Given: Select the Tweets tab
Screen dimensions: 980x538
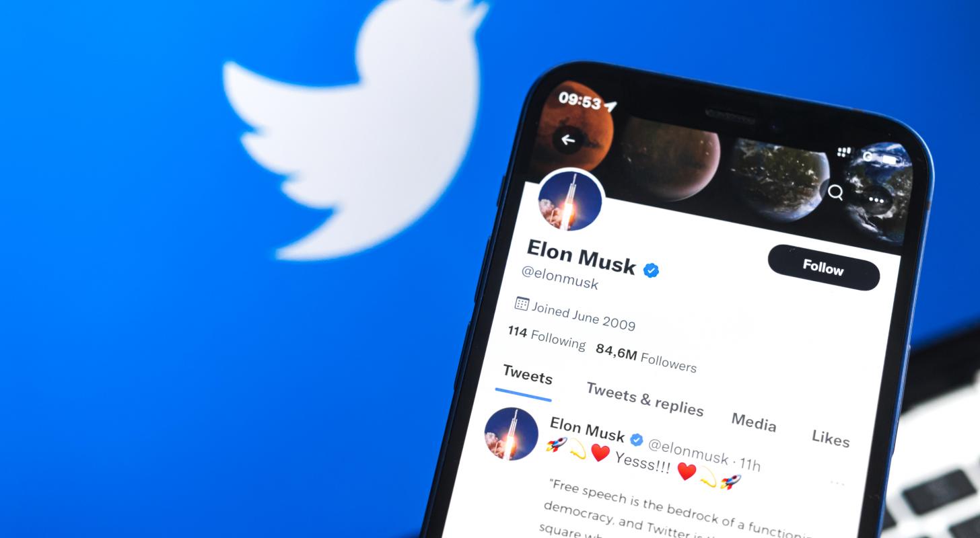Looking at the screenshot, I should pyautogui.click(x=527, y=377).
